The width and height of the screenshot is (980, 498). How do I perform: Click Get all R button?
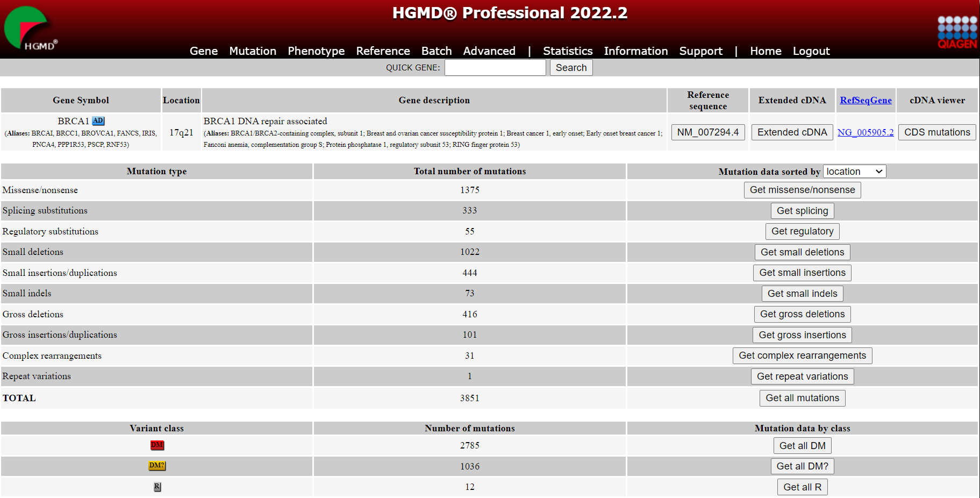[x=802, y=487]
